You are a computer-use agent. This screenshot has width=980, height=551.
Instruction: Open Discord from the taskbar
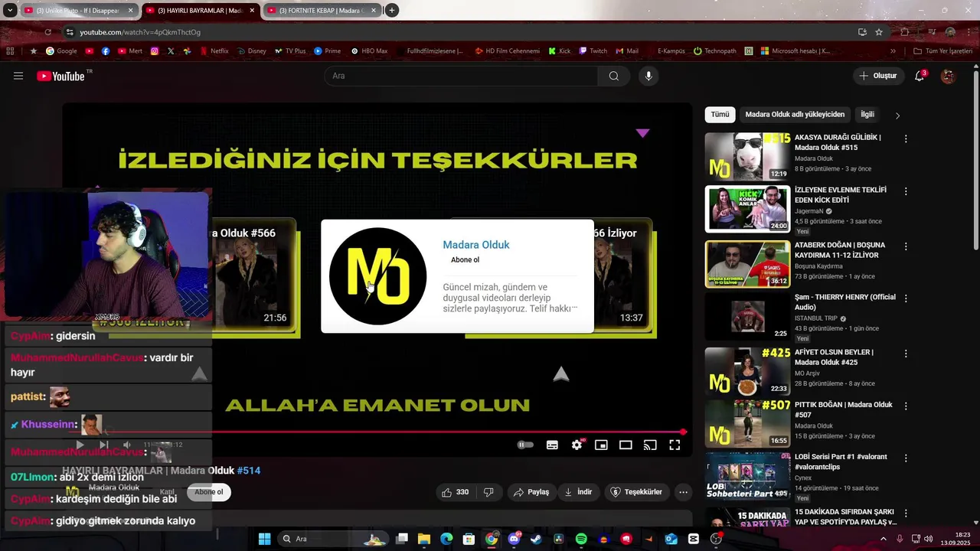coord(514,539)
